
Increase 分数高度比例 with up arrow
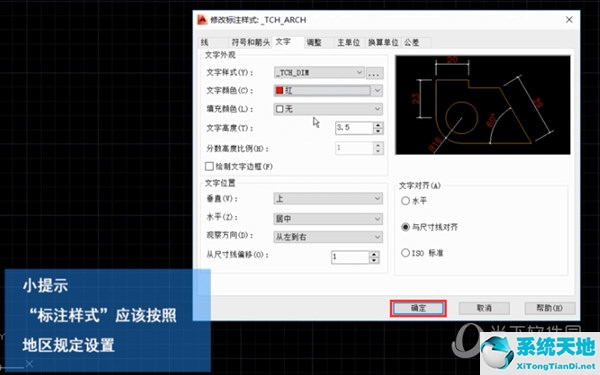(x=378, y=145)
